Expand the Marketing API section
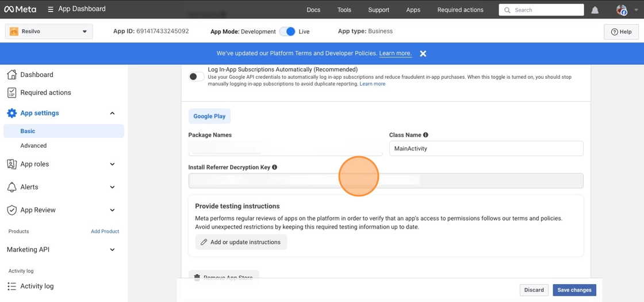644x302 pixels. click(x=112, y=250)
